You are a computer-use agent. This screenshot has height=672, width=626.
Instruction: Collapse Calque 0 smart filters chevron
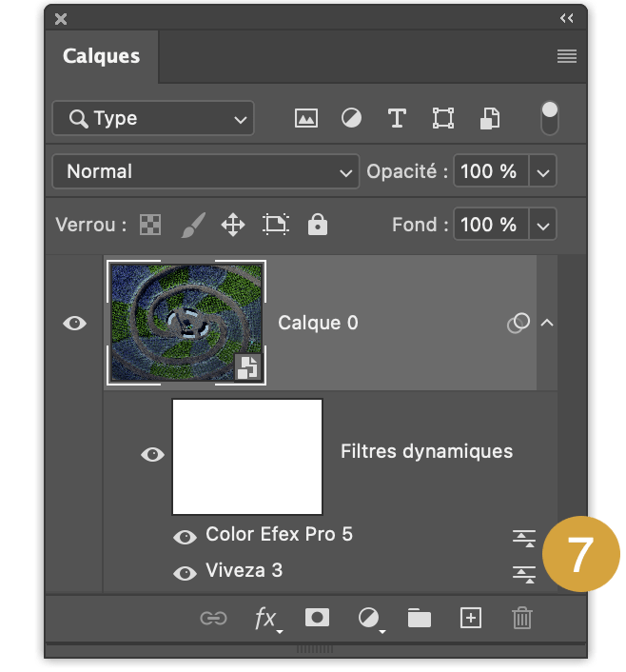coord(547,323)
